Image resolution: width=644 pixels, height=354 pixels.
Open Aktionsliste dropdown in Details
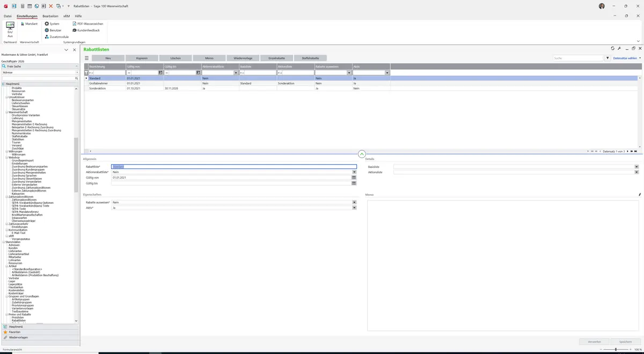pyautogui.click(x=636, y=172)
